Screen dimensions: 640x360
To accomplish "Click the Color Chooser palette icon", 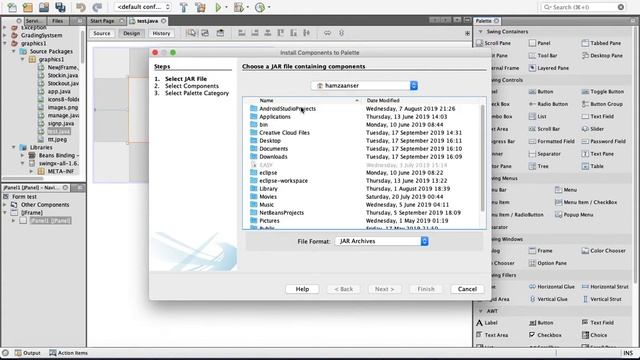I will [x=585, y=251].
